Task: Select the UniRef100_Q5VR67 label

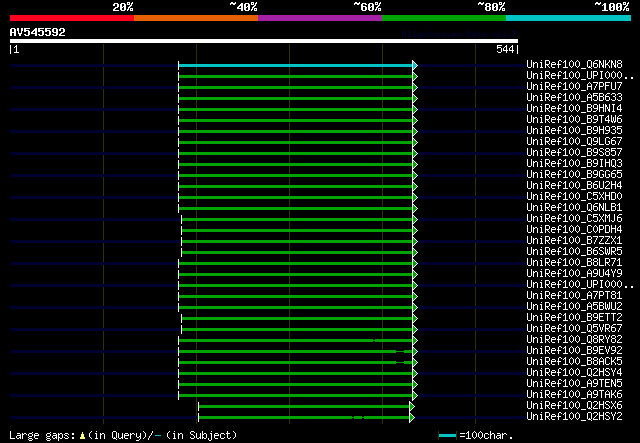Action: point(574,329)
